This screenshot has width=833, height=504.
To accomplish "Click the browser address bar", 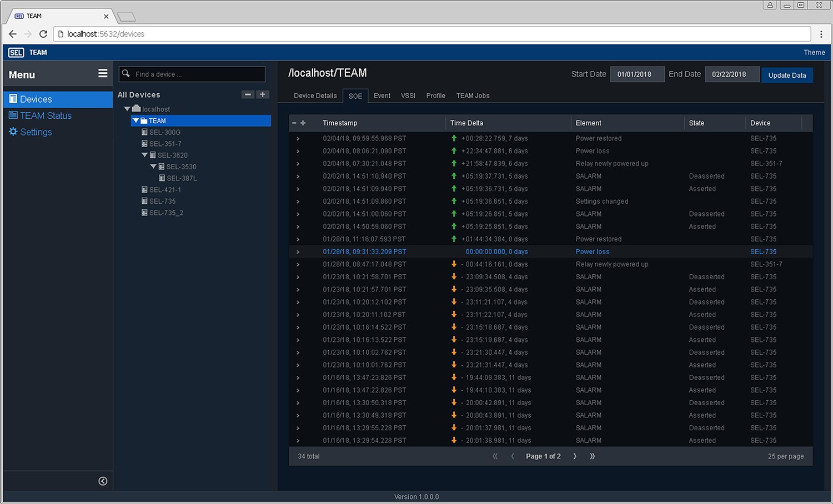I will click(431, 34).
